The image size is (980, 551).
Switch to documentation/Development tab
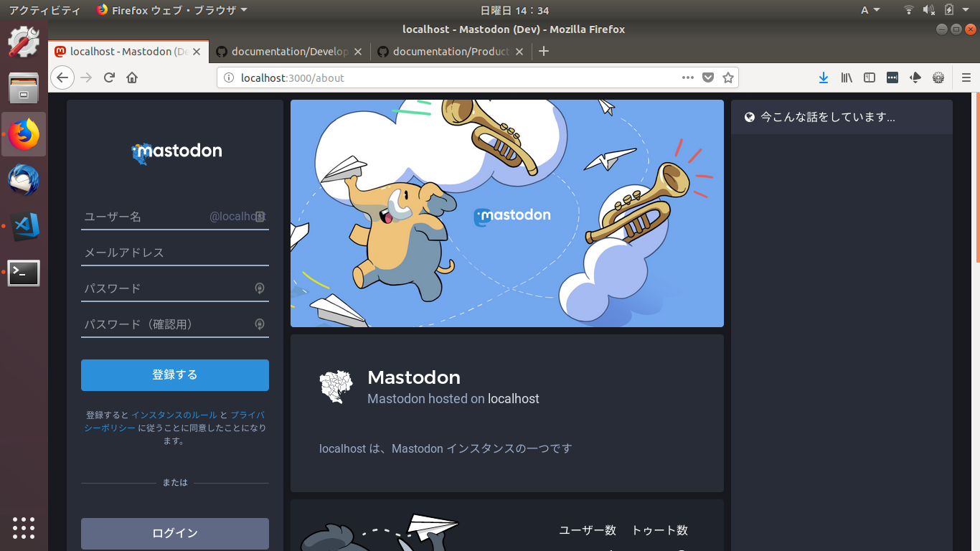point(290,52)
